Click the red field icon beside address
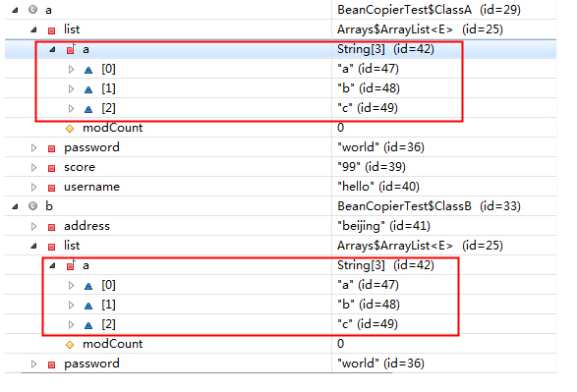The image size is (577, 392). coord(51,227)
